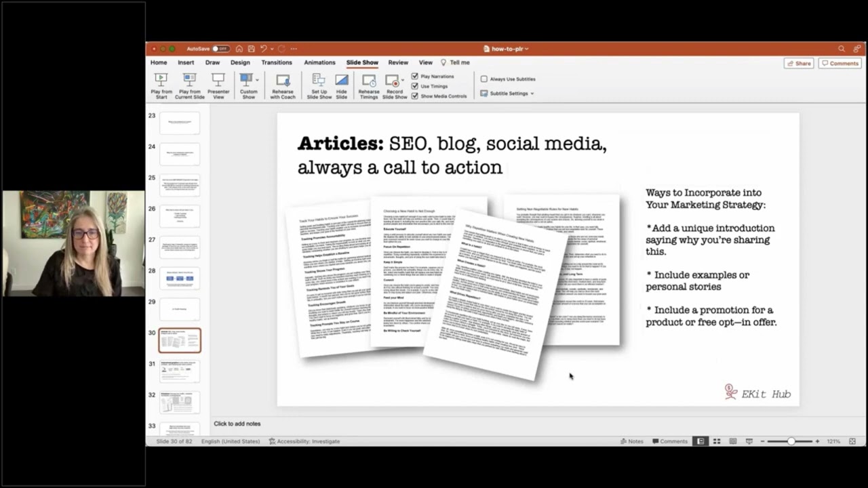Viewport: 868px width, 488px height.
Task: Select slide 32 thumbnail
Action: click(x=180, y=402)
